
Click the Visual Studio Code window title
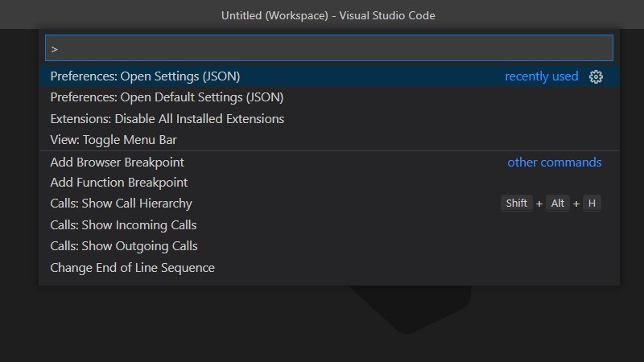click(328, 15)
